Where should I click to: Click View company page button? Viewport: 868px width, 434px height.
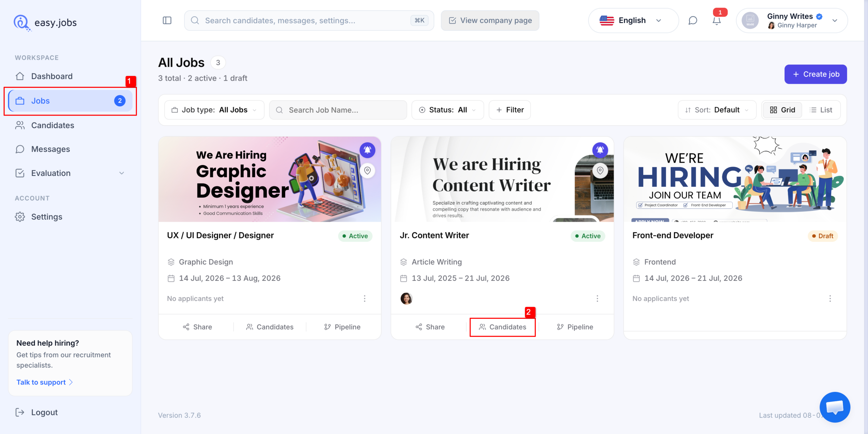point(490,21)
